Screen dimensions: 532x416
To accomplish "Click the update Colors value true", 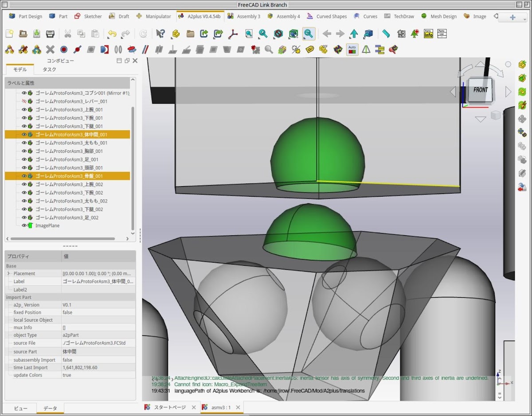I will tap(98, 375).
